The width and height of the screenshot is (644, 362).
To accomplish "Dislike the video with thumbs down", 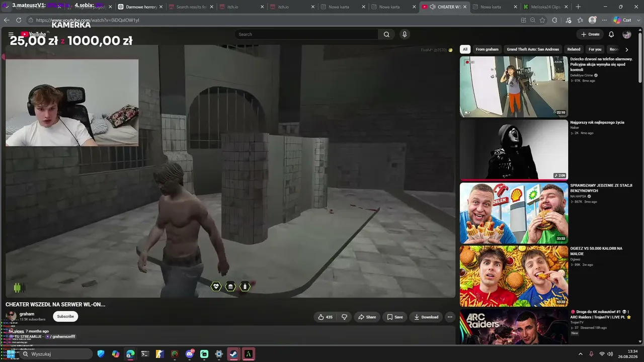I will pyautogui.click(x=345, y=317).
